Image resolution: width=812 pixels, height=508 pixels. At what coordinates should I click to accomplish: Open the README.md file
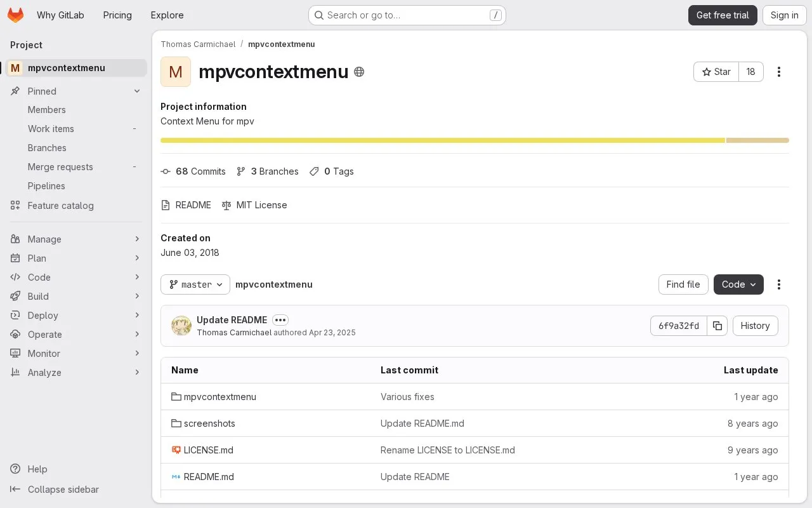click(x=209, y=477)
